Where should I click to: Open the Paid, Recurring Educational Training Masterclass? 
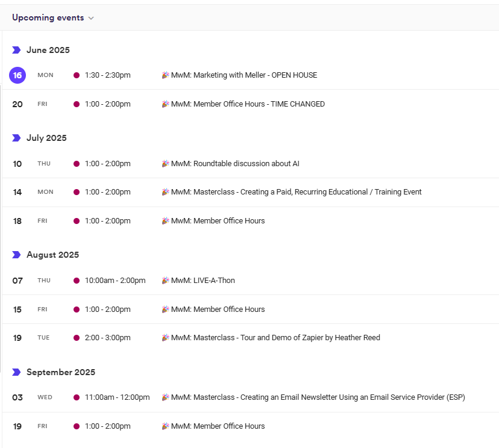point(296,192)
